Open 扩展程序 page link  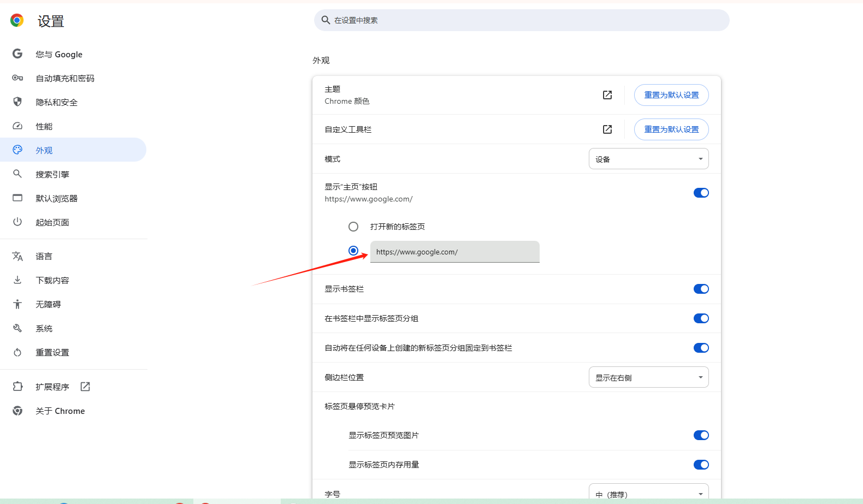click(x=73, y=387)
